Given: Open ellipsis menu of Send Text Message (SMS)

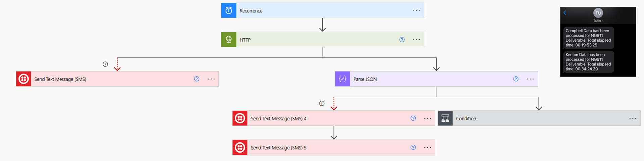Looking at the screenshot, I should (x=211, y=79).
